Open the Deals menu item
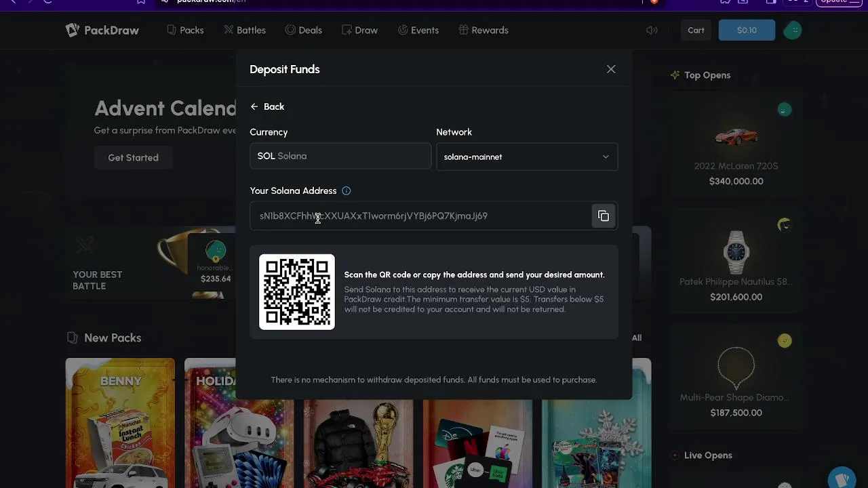This screenshot has width=868, height=488. pyautogui.click(x=304, y=30)
